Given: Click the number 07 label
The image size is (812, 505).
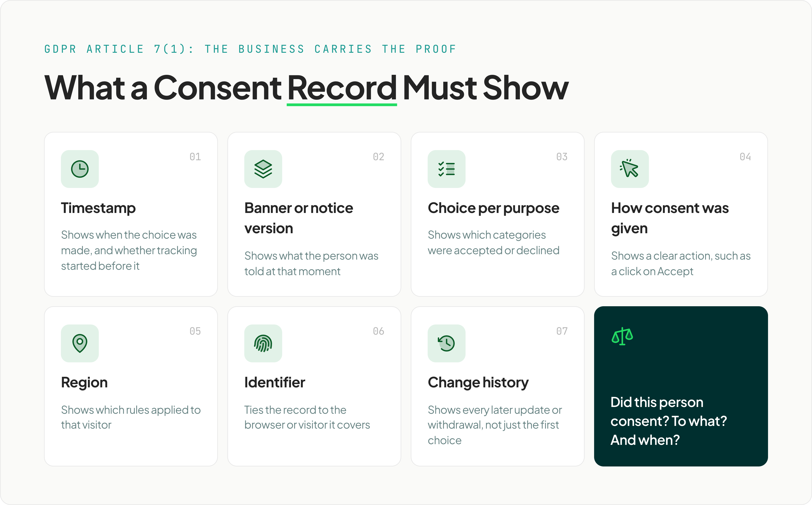Looking at the screenshot, I should point(562,331).
